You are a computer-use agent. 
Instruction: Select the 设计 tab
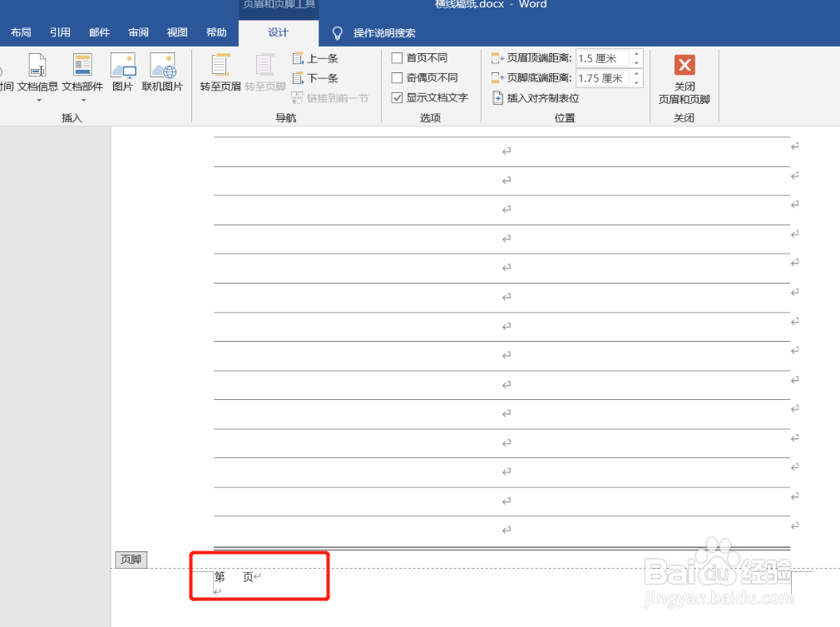click(278, 32)
